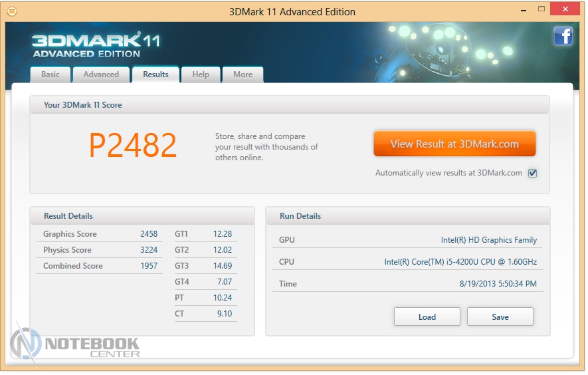The image size is (588, 375).
Task: Switch to the Basic tab
Action: point(50,74)
